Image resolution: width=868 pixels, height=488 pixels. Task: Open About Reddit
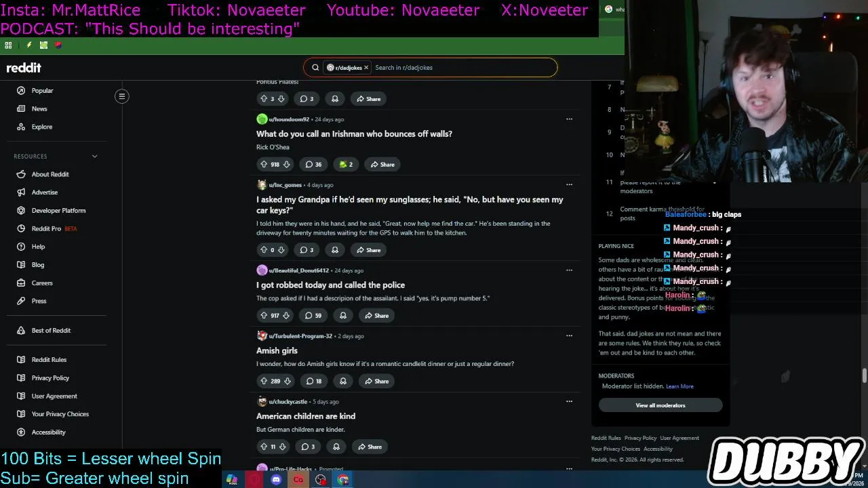pos(50,174)
